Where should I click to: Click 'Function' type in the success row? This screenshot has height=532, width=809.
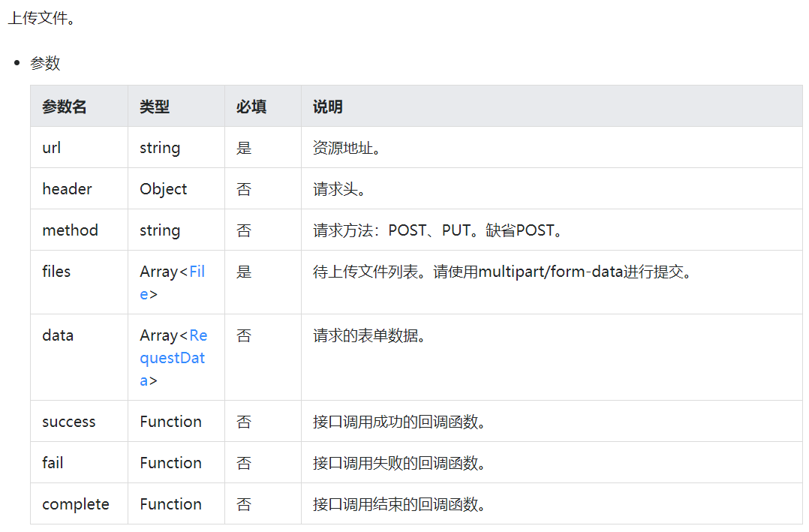(x=171, y=422)
